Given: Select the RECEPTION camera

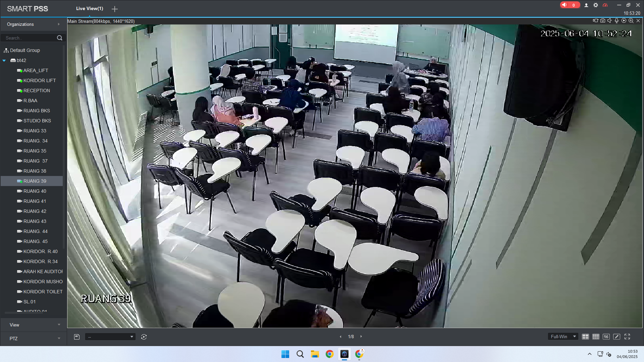Looking at the screenshot, I should [37, 90].
